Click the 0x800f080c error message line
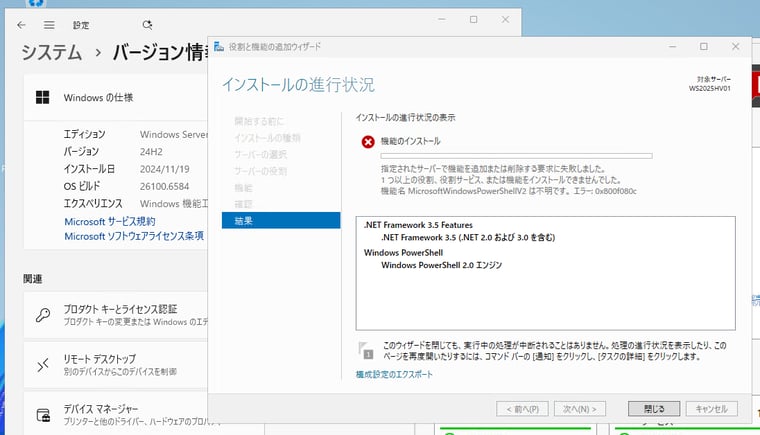Viewport: 760px width, 435px height. click(508, 191)
